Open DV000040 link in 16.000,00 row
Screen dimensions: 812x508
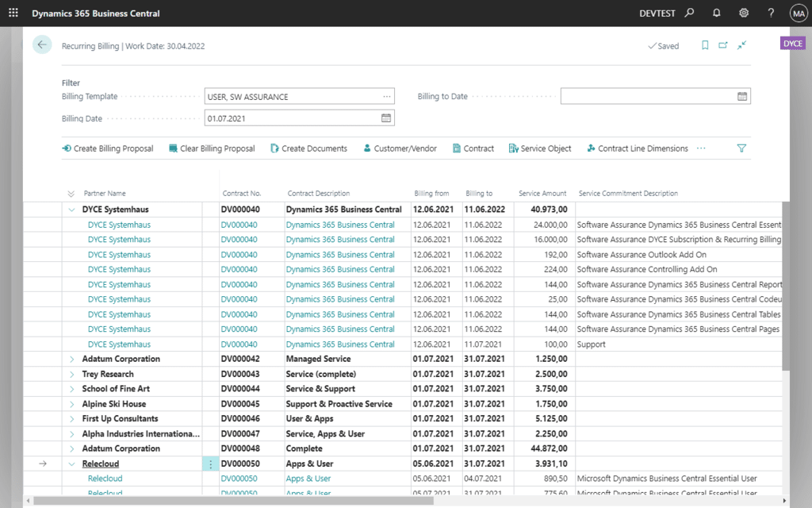coord(239,240)
